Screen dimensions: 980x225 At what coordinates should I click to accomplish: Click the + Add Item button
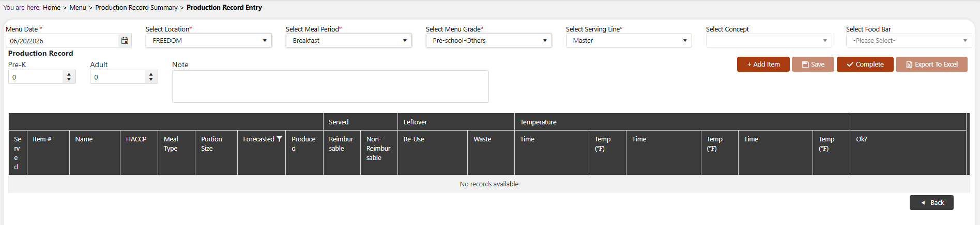point(763,65)
